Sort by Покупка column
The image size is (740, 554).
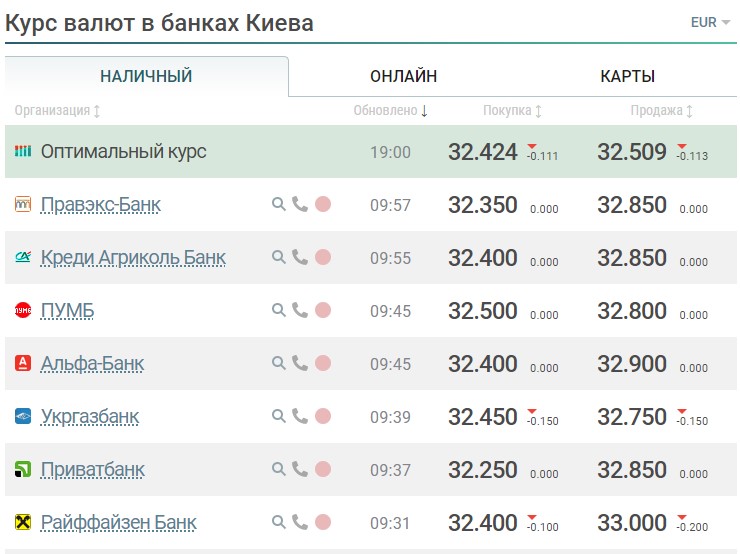click(x=512, y=110)
